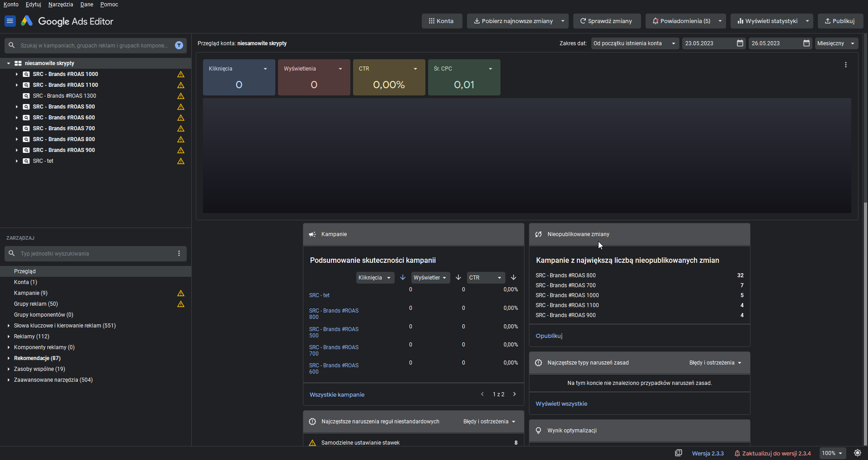Open the three-dot menu in unit search box
Screen dimensions: 868x460
[179, 253]
